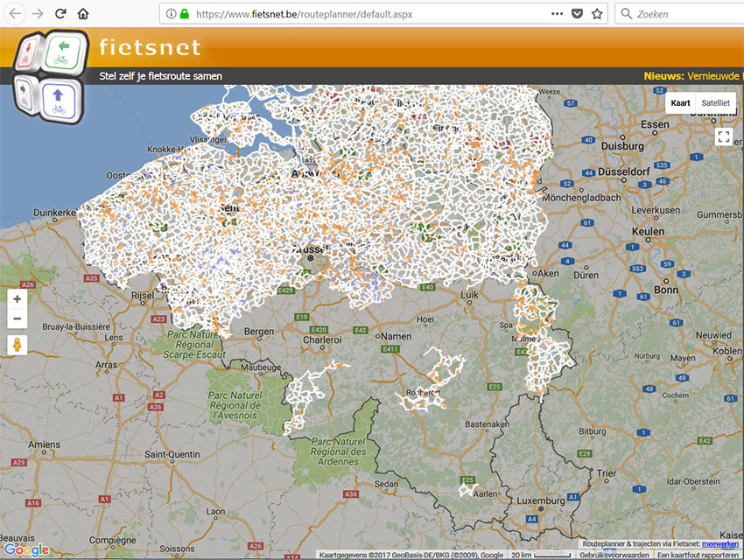Click the Mönchengladbach city label
Screen dimensions: 744x560
tap(581, 198)
